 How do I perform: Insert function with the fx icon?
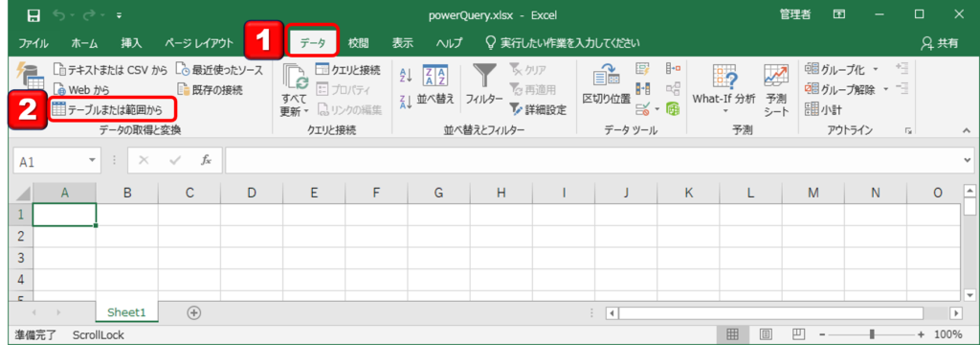(x=206, y=160)
